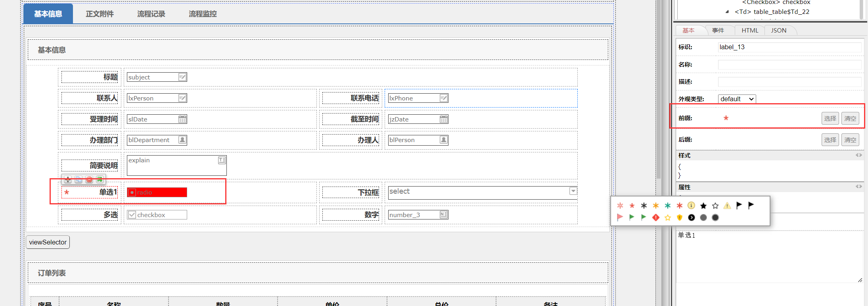Open the 外观类型 default dropdown

pyautogui.click(x=737, y=99)
